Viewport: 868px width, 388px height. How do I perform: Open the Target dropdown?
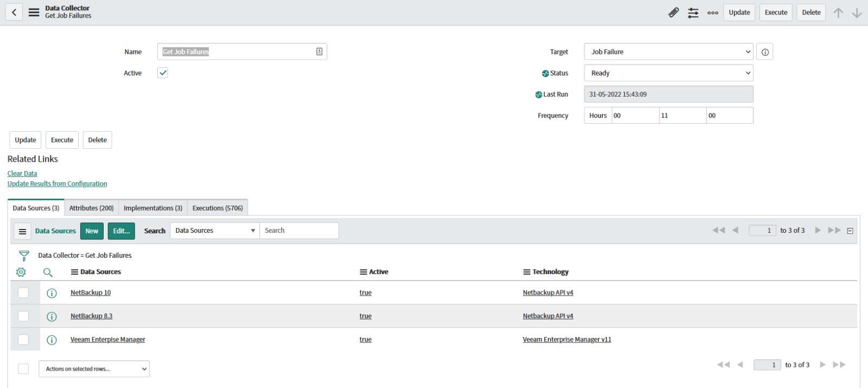coord(668,52)
